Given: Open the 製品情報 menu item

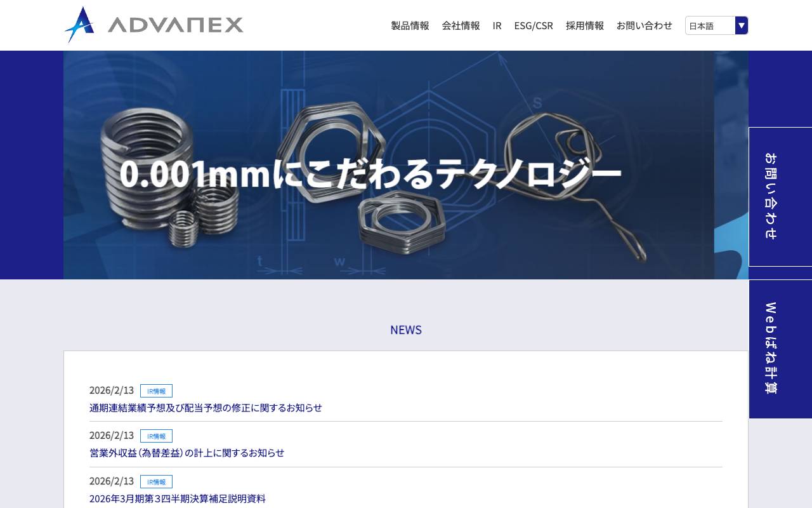Looking at the screenshot, I should click(x=409, y=26).
